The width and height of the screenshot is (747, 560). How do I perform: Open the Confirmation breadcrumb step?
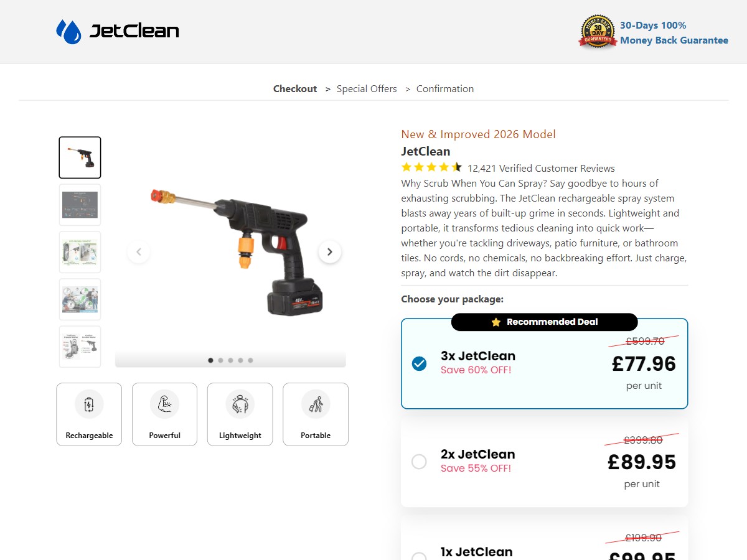click(x=445, y=88)
